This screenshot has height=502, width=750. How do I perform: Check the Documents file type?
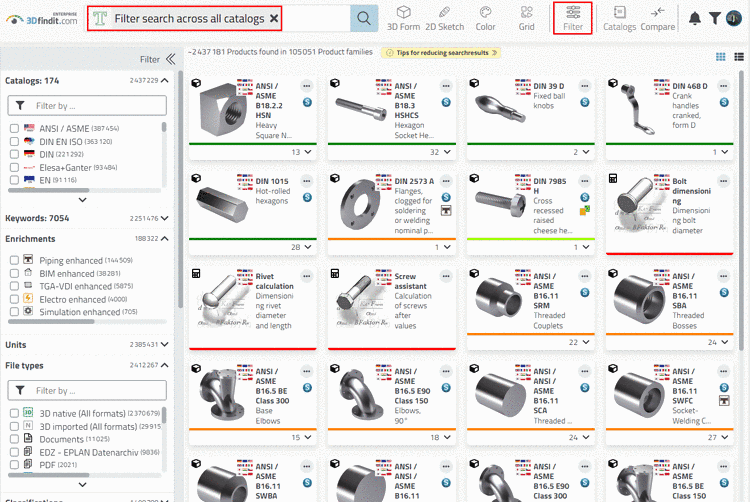tap(14, 439)
